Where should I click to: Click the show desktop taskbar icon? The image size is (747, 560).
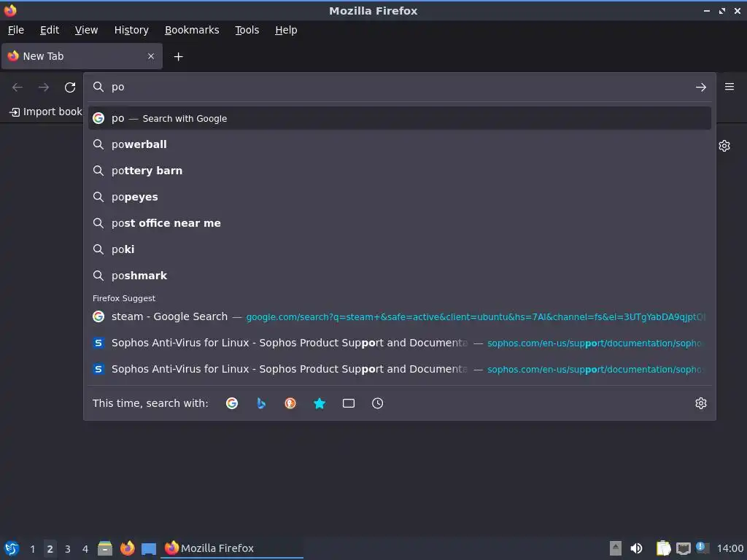coord(149,549)
